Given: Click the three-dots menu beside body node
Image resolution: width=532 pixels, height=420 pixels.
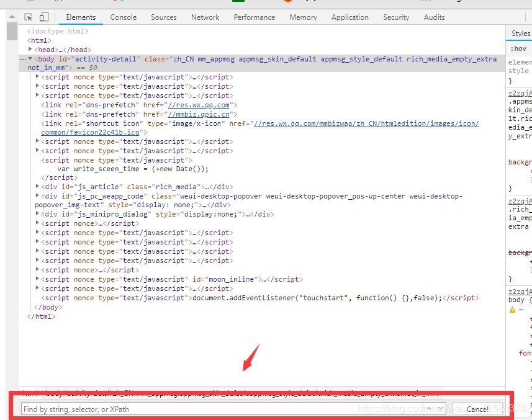Looking at the screenshot, I should click(23, 59).
